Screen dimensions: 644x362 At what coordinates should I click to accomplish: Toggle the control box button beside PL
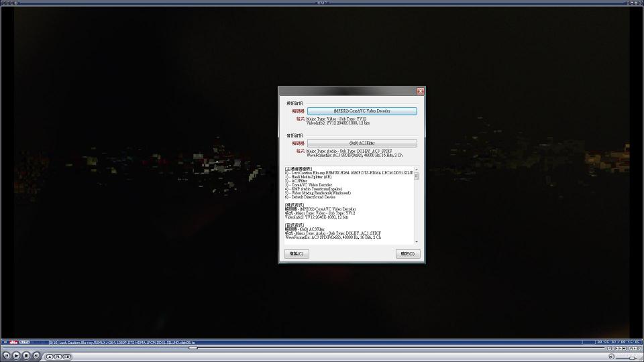66,357
